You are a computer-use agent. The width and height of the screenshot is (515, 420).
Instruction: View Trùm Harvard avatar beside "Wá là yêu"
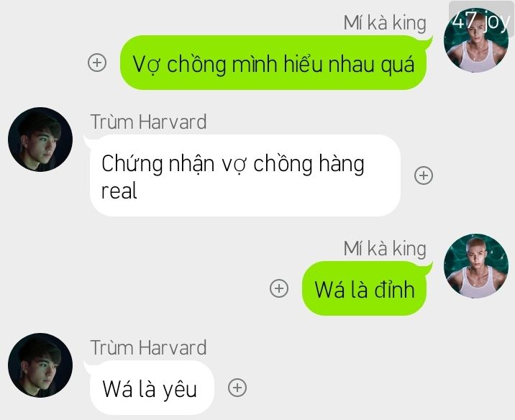[40, 365]
